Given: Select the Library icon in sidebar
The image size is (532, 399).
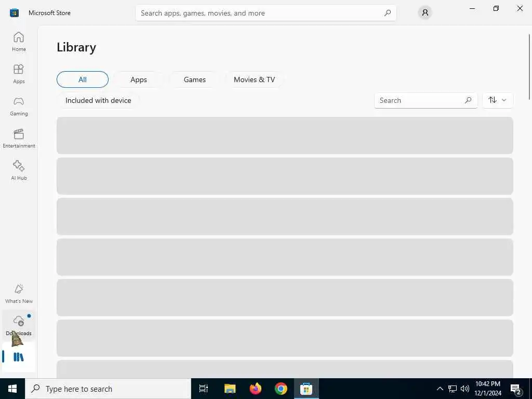Looking at the screenshot, I should (x=19, y=357).
